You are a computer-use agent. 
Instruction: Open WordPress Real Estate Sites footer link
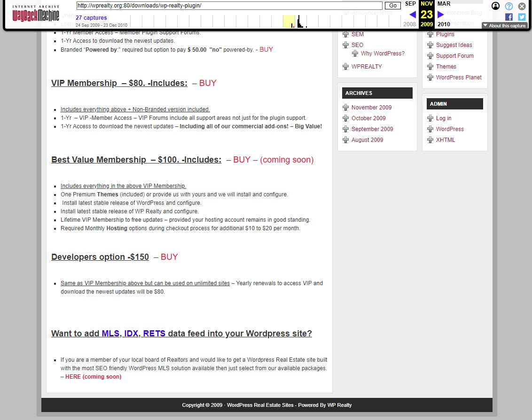(260, 405)
